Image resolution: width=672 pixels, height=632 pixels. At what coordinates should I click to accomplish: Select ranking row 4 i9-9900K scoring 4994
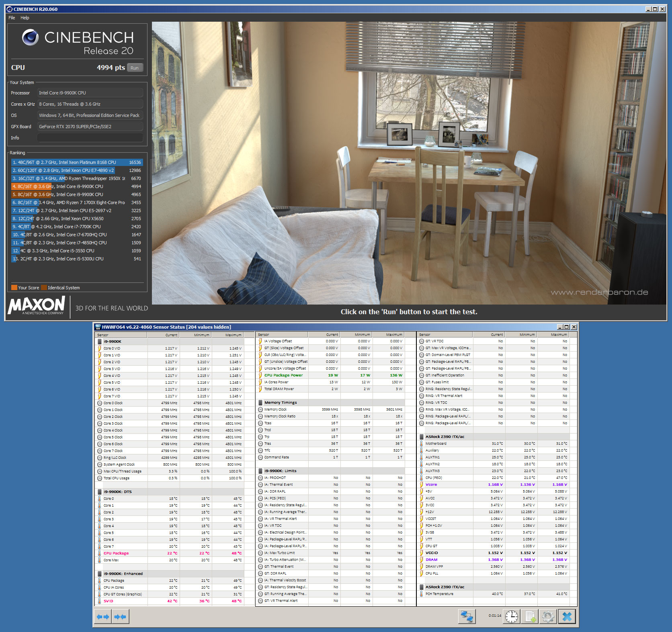click(77, 186)
